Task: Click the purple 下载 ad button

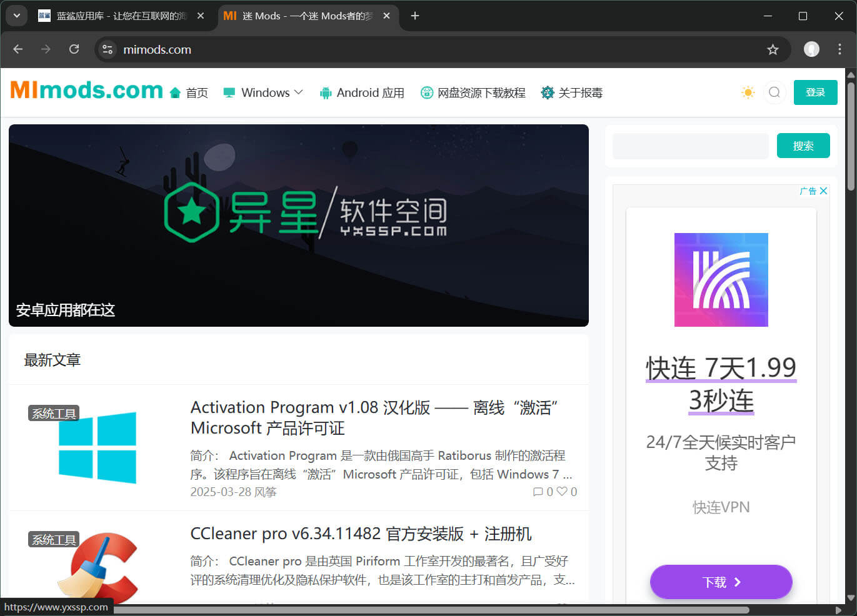Action: tap(721, 582)
